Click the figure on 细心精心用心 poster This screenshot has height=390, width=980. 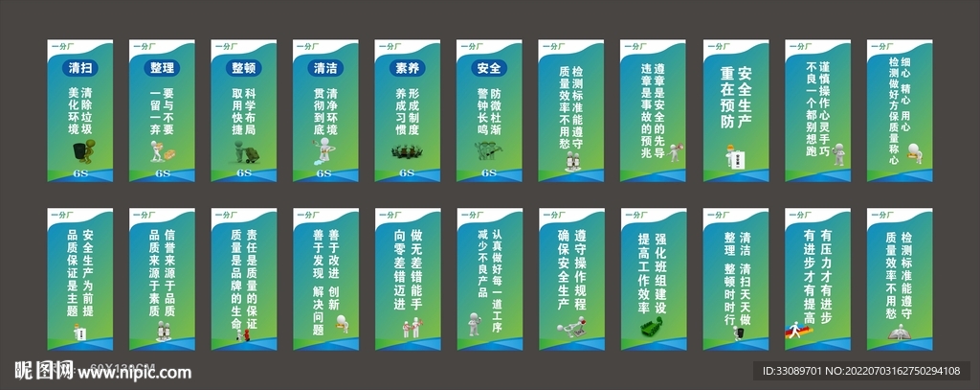click(914, 153)
